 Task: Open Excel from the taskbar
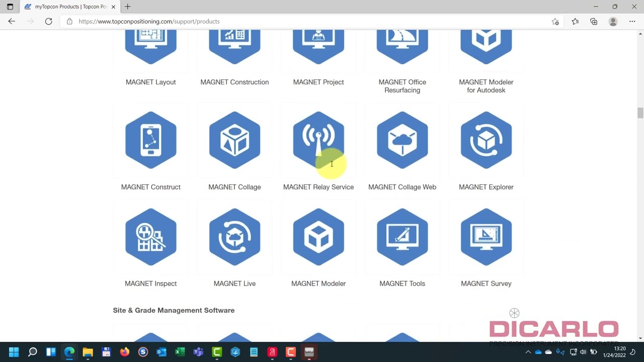[x=180, y=352]
